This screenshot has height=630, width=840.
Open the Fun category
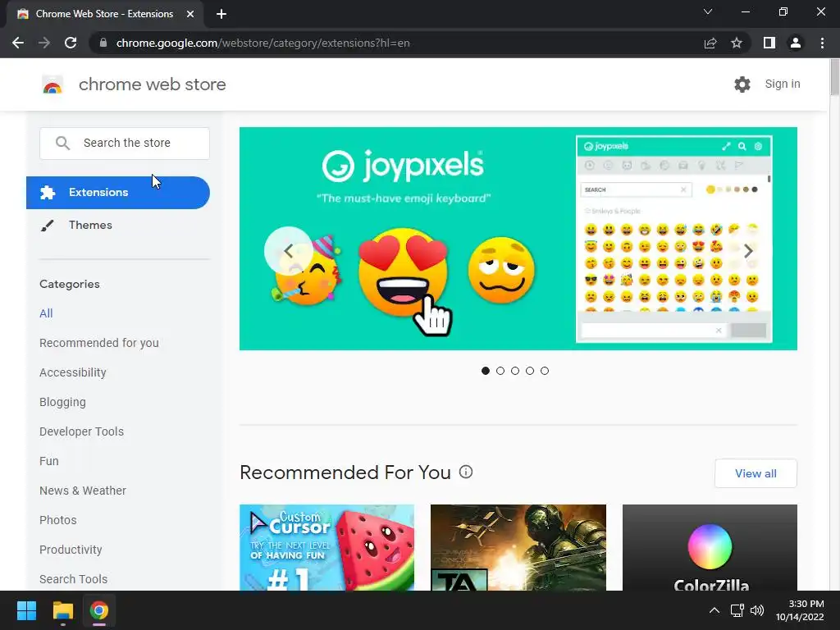[48, 461]
